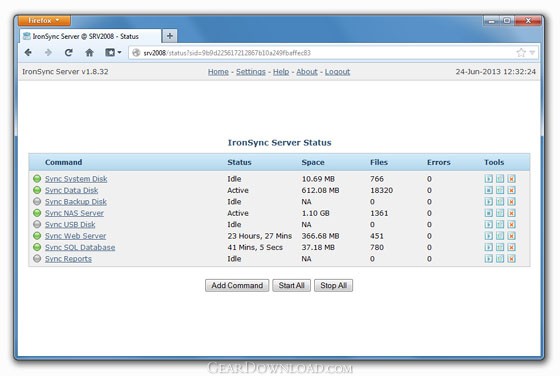This screenshot has height=376, width=560.
Task: Click the gray status circle for Sync USB Disk
Action: [37, 225]
